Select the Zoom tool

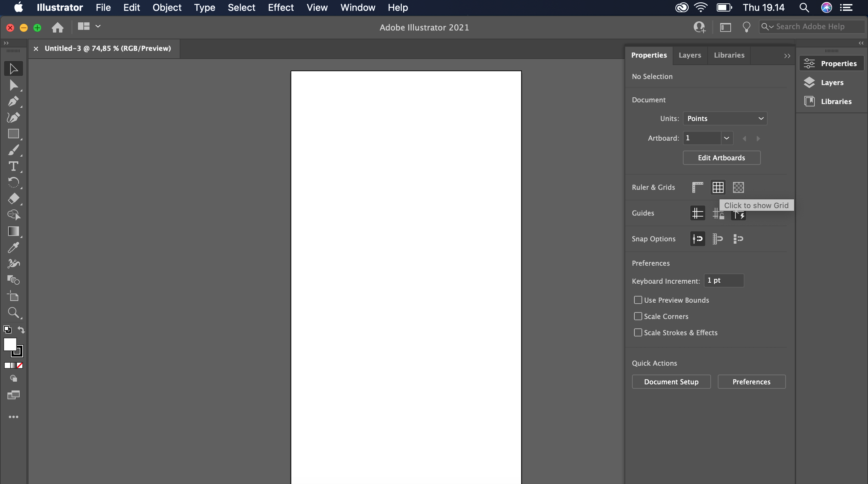tap(14, 312)
